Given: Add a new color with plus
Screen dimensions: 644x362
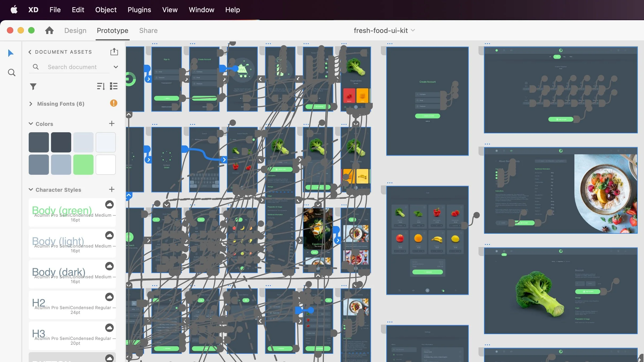Looking at the screenshot, I should (x=112, y=123).
